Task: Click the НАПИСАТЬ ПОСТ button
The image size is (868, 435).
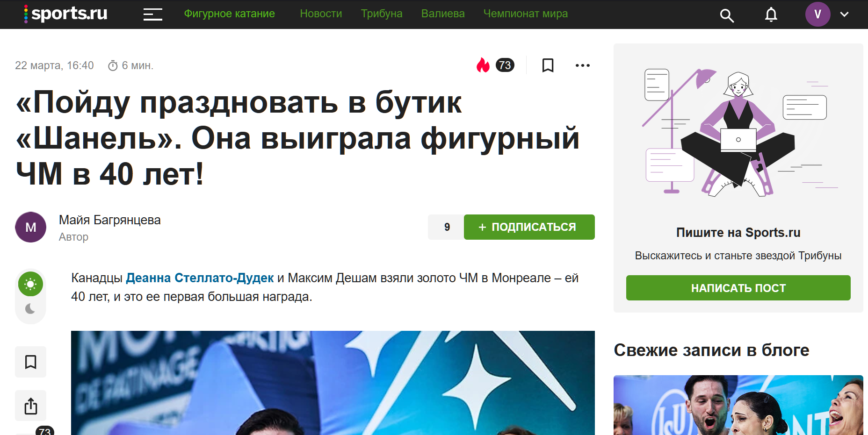Action: (738, 288)
